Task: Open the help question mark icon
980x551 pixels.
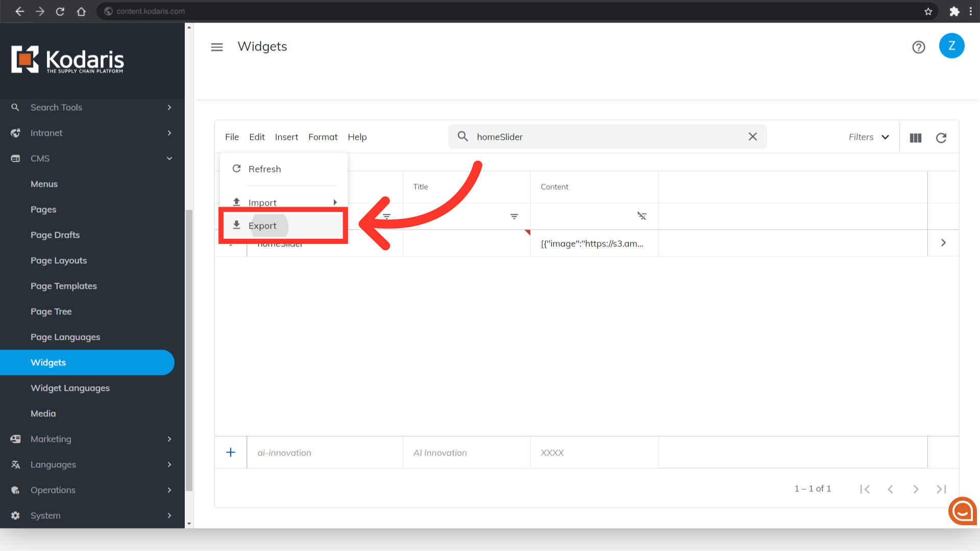Action: [919, 47]
